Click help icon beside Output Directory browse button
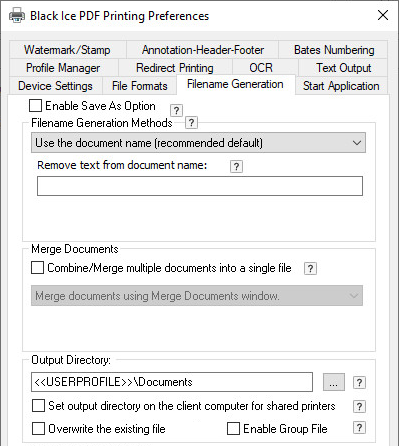This screenshot has height=446, width=399. coord(359,382)
